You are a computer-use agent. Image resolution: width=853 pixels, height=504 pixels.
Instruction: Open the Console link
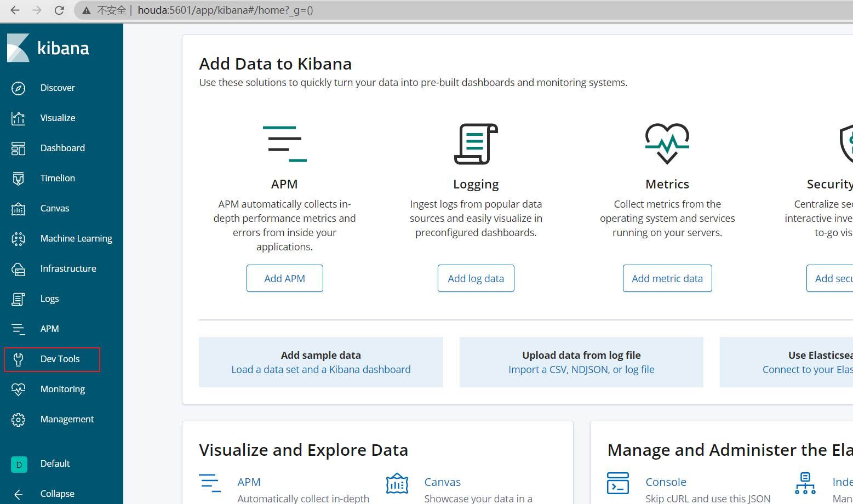pyautogui.click(x=666, y=482)
